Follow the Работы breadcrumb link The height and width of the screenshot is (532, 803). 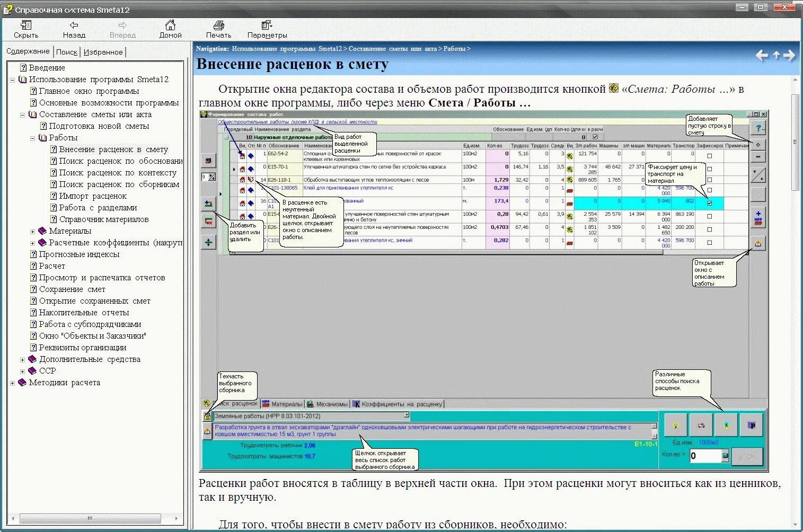(454, 49)
